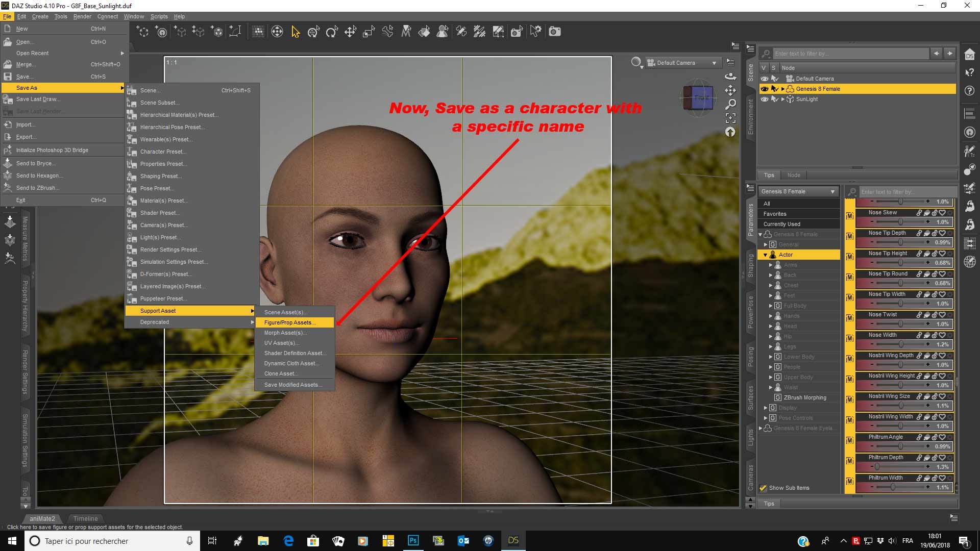Toggle visibility of Genesis 8 Female node
The height and width of the screenshot is (551, 980).
pos(764,89)
